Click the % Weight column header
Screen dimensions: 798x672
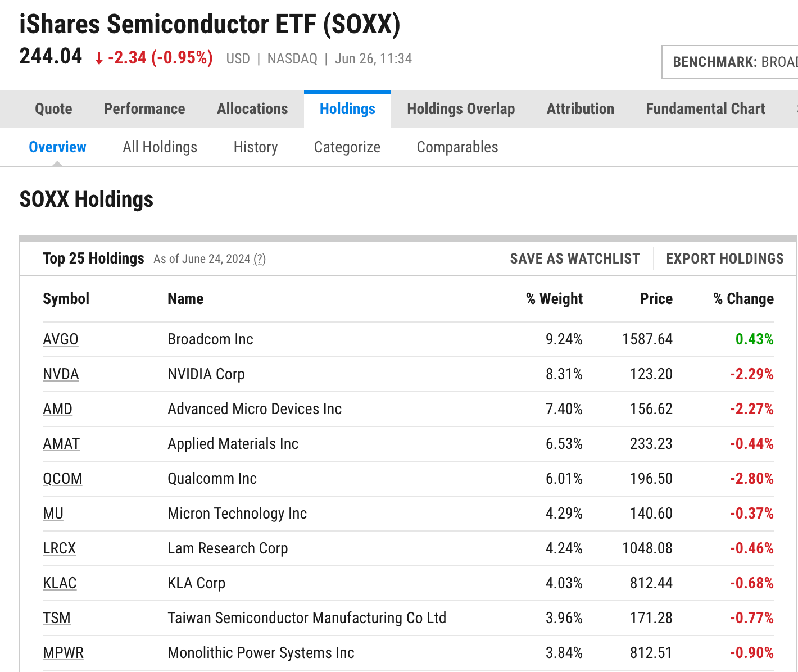coord(555,299)
